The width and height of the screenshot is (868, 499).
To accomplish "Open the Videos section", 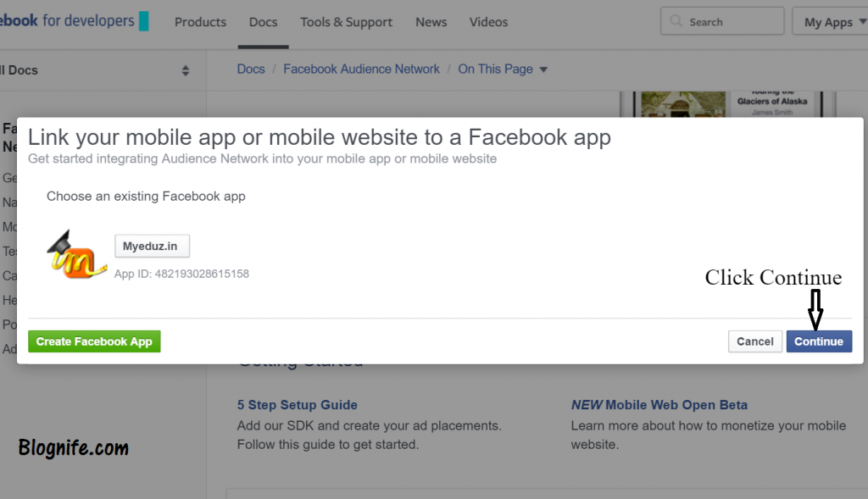I will [x=488, y=22].
